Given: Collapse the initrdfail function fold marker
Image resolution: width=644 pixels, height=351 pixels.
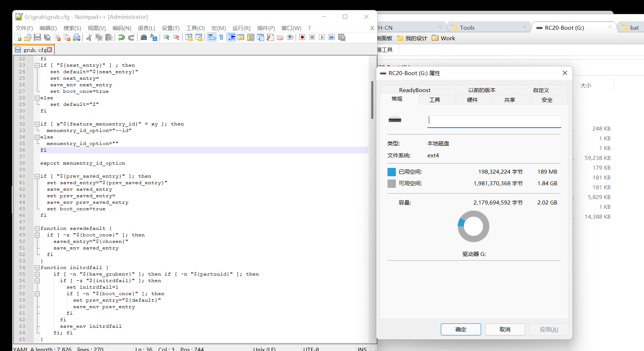Looking at the screenshot, I should 37,268.
